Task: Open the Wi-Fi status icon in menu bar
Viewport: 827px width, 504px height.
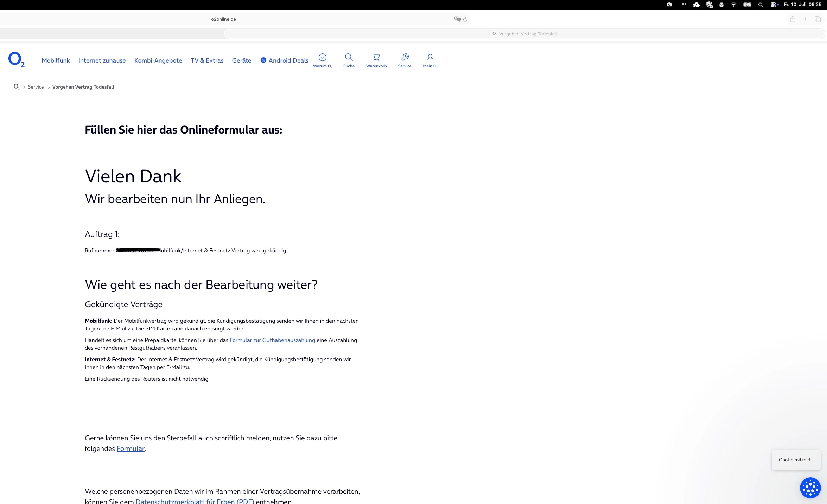Action: [733, 5]
